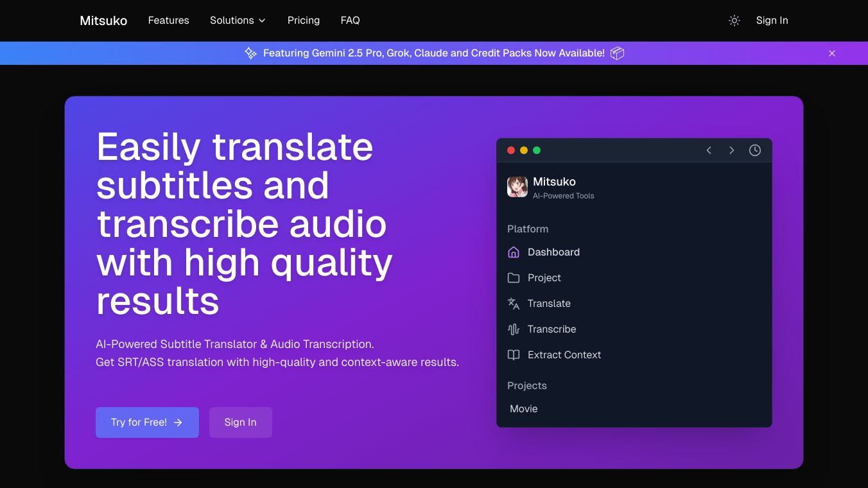Click the Project folder icon
Screen dimensions: 868x488
pos(514,278)
